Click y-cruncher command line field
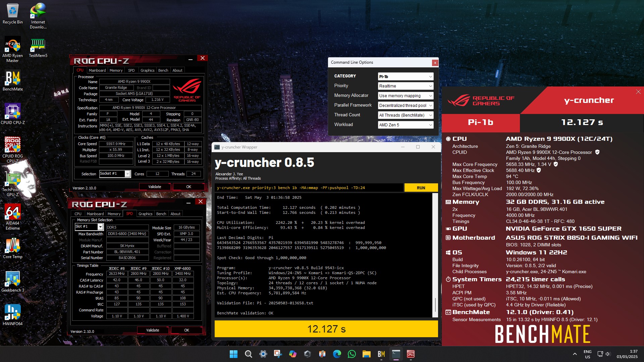The height and width of the screenshot is (362, 644). (309, 188)
